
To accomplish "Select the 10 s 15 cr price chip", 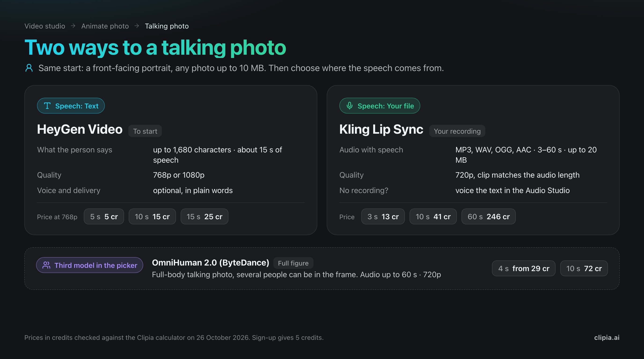I will point(152,216).
